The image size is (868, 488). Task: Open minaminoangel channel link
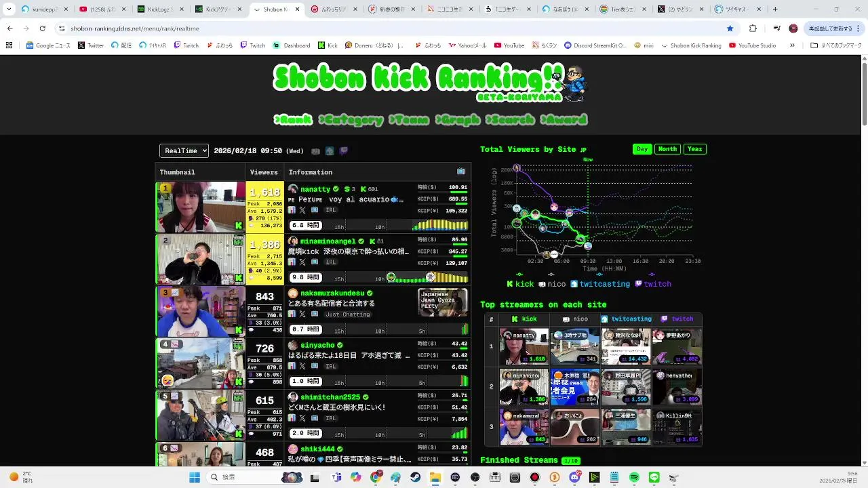328,241
